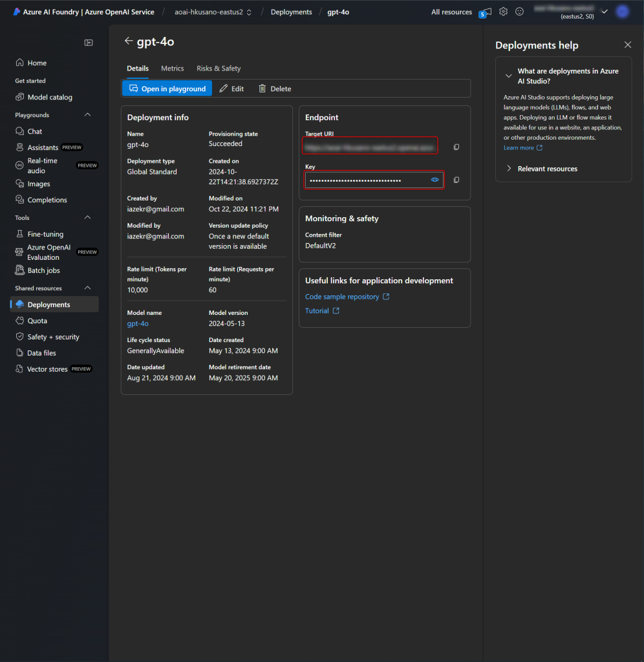Viewport: 644px width, 662px height.
Task: Switch to the Details tab
Action: 138,69
